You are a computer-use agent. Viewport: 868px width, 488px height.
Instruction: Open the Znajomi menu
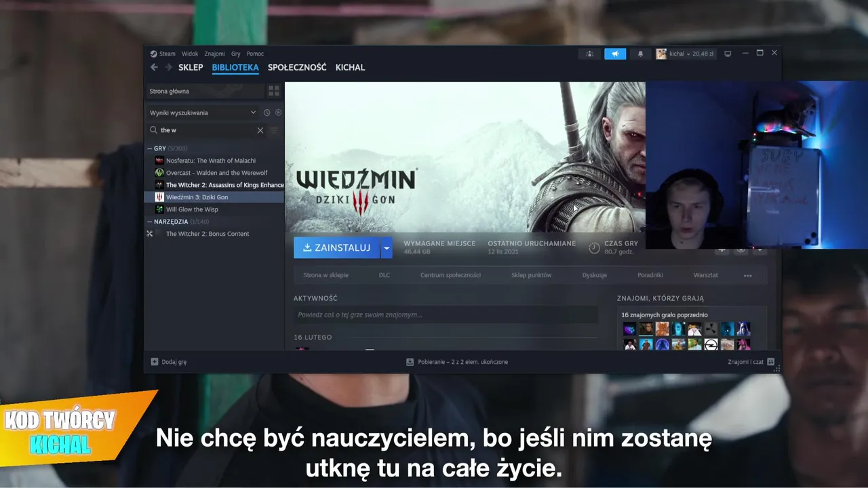pyautogui.click(x=214, y=54)
